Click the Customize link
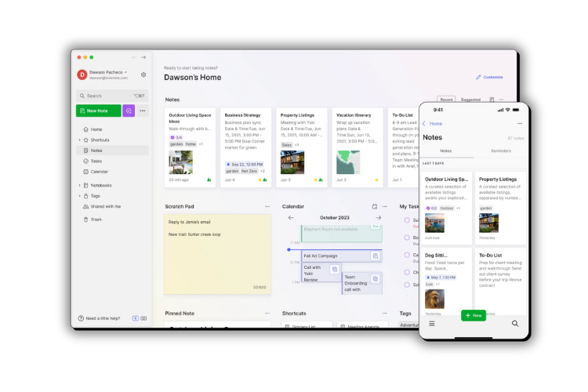588x392 pixels. click(x=489, y=77)
